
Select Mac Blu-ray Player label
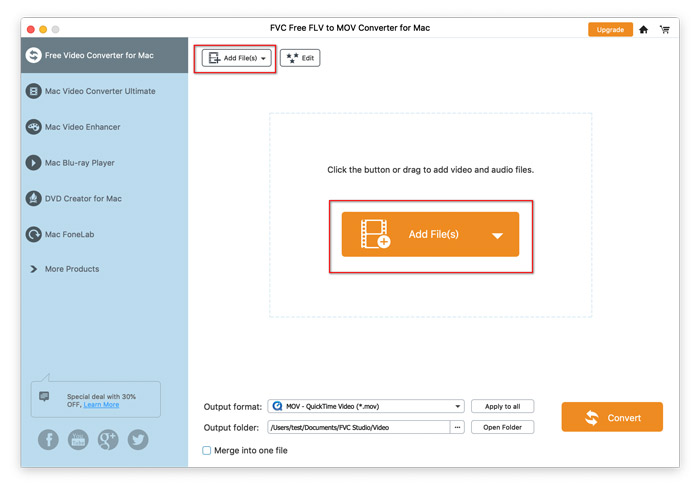79,162
